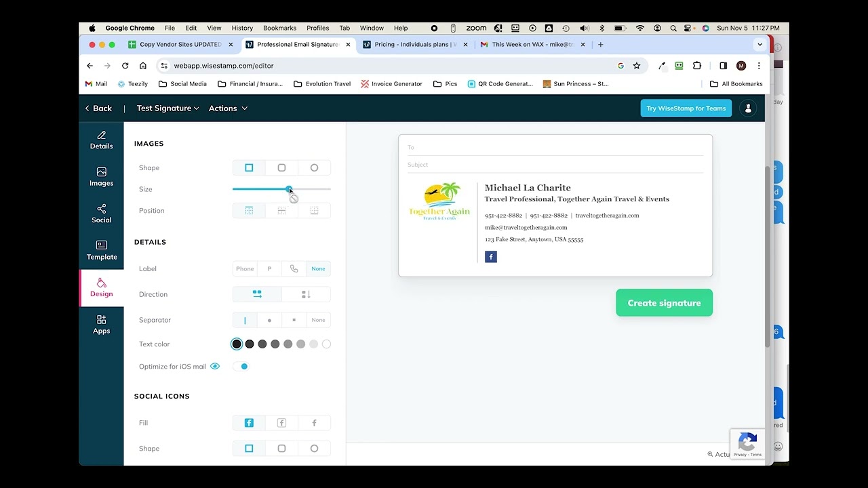The height and width of the screenshot is (488, 868).
Task: Set details label to 'Phone'
Action: coord(245,269)
